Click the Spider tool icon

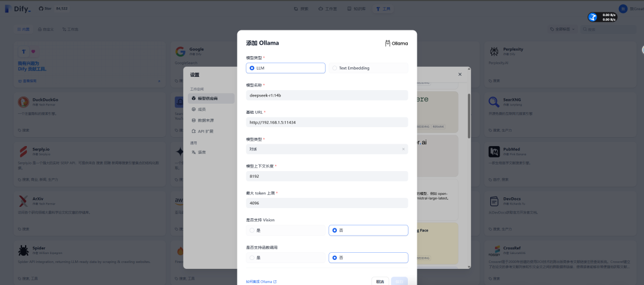pos(23,250)
